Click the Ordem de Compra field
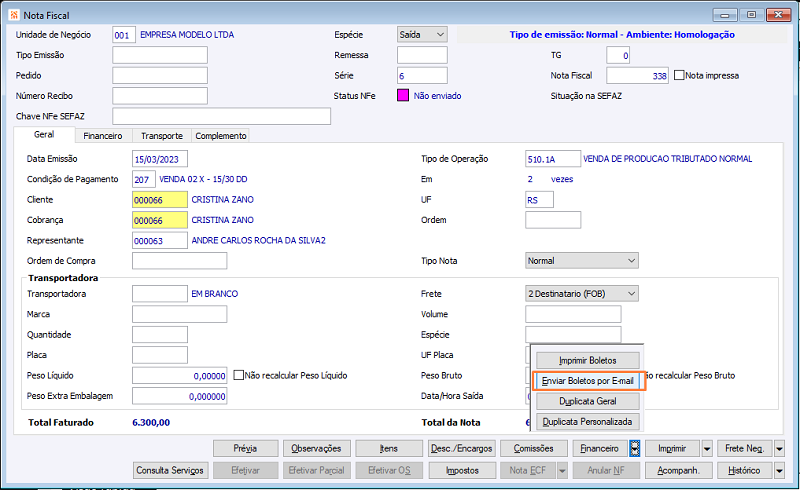Viewport: 800px width, 490px height. coord(180,261)
